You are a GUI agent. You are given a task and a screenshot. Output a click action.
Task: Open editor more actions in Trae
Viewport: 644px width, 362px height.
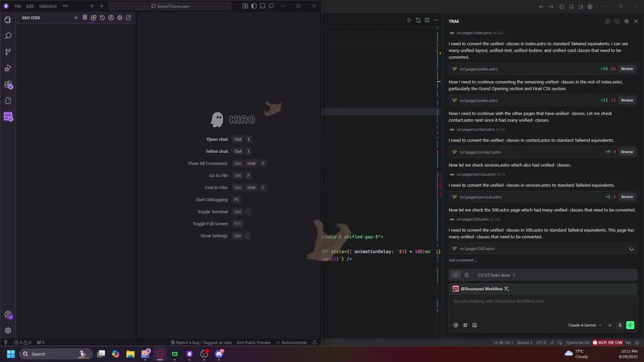point(435,20)
